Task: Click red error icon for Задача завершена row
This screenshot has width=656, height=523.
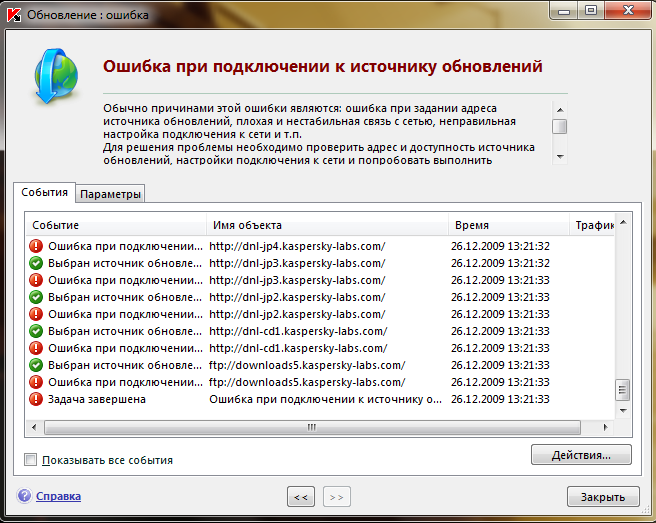Action: coord(37,399)
